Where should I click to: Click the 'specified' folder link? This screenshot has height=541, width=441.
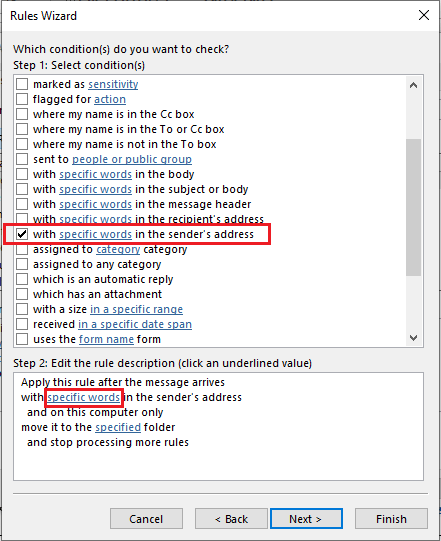[x=118, y=427]
